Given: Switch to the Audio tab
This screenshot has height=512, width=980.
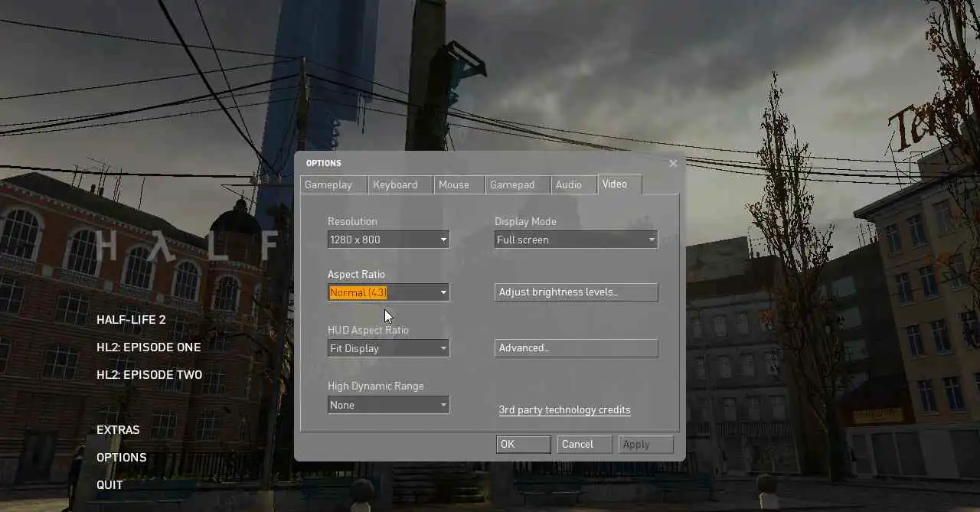Looking at the screenshot, I should (x=573, y=184).
